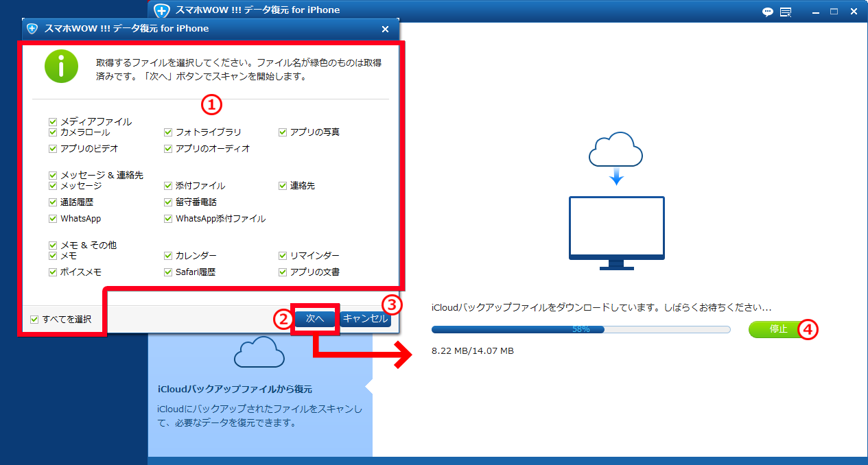Toggle the 連絡先 contacts checkbox
The image size is (868, 465).
(x=282, y=185)
